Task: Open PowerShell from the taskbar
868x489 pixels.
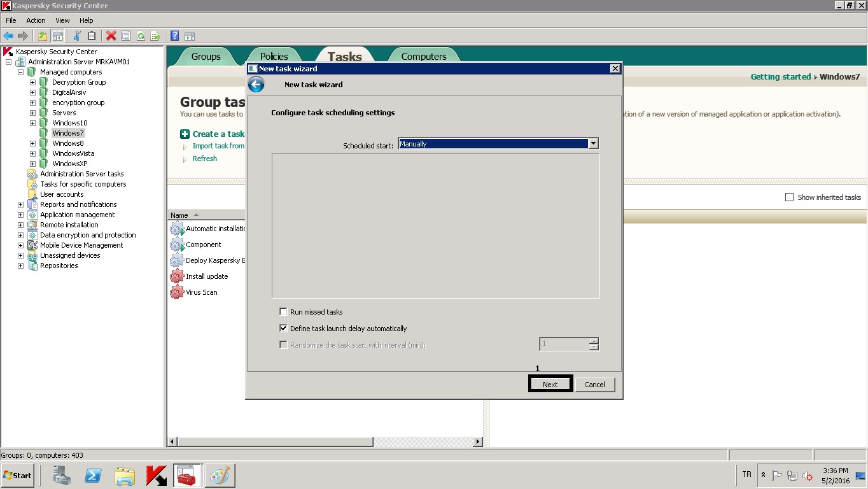Action: pyautogui.click(x=94, y=475)
